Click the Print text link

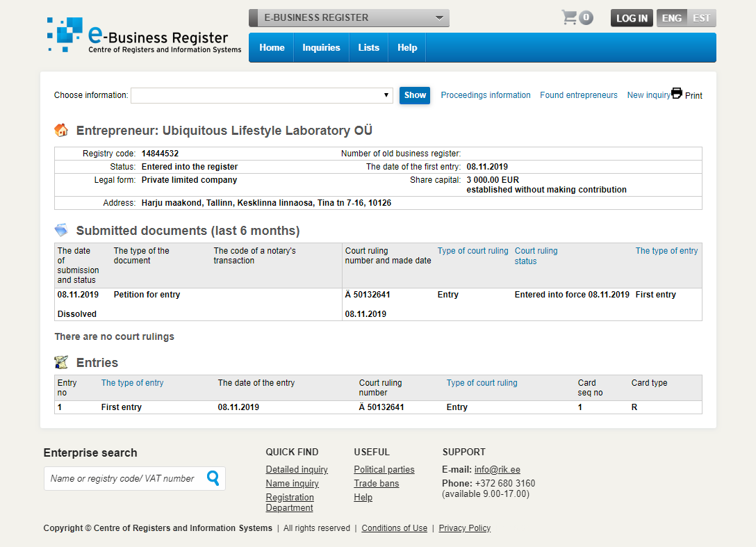pyautogui.click(x=693, y=95)
